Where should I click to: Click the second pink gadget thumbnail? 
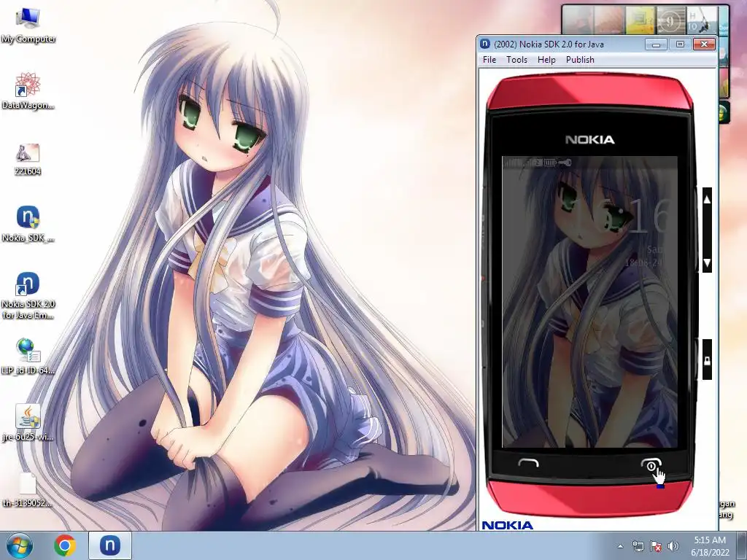609,21
